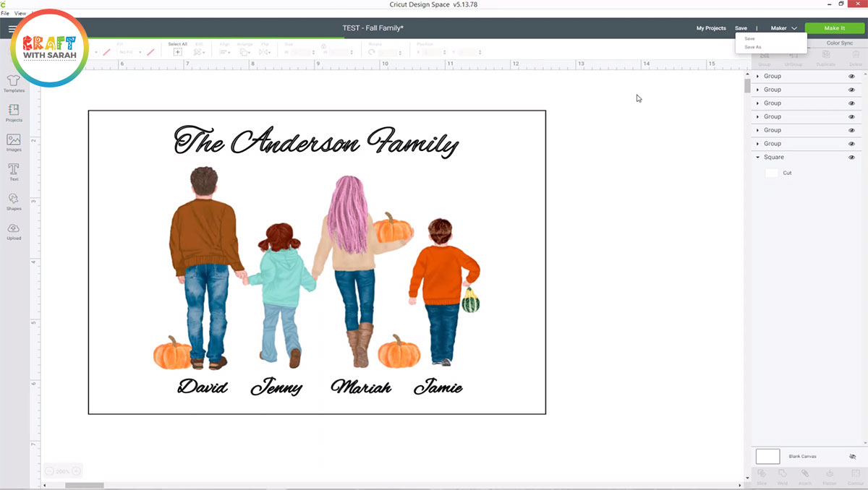
Task: Open the File menu
Action: click(x=5, y=14)
